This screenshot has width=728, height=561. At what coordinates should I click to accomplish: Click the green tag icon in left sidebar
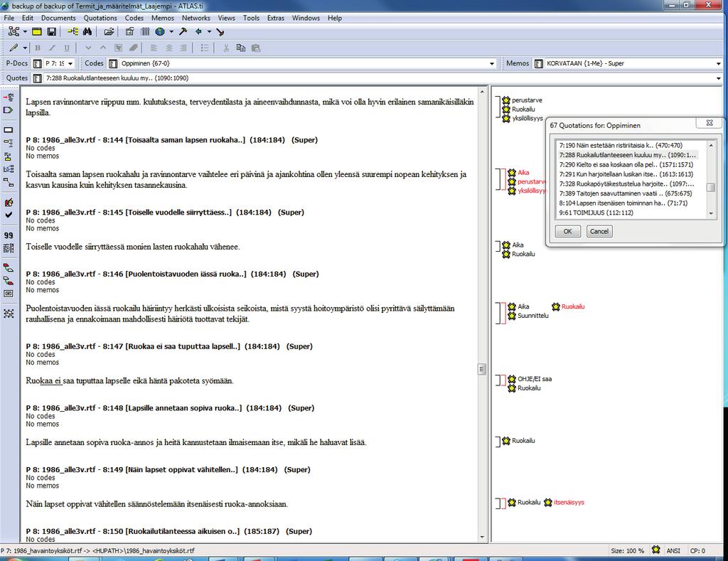tap(9, 110)
